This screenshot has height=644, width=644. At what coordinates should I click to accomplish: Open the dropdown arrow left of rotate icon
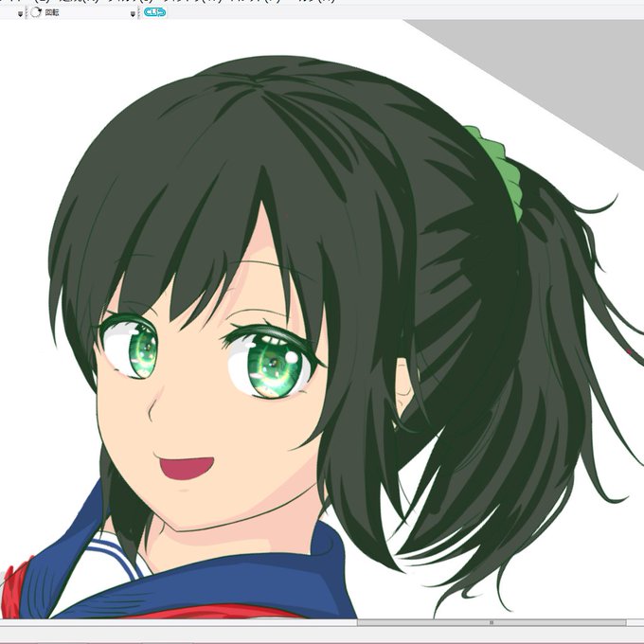click(20, 14)
